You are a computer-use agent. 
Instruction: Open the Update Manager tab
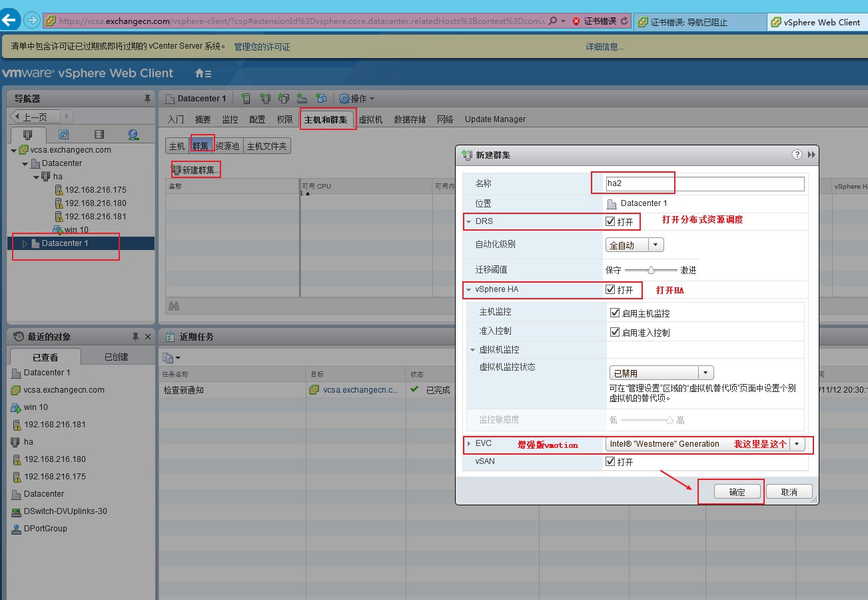pyautogui.click(x=495, y=119)
